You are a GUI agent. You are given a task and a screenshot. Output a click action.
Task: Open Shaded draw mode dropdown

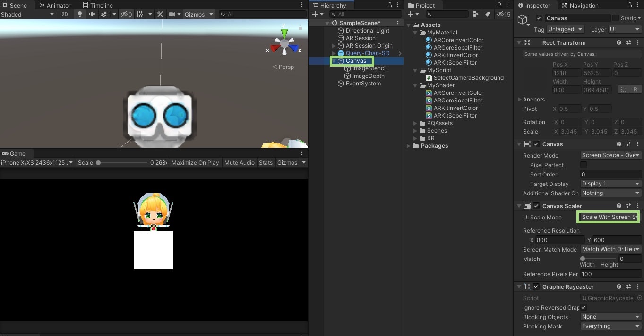pyautogui.click(x=27, y=15)
